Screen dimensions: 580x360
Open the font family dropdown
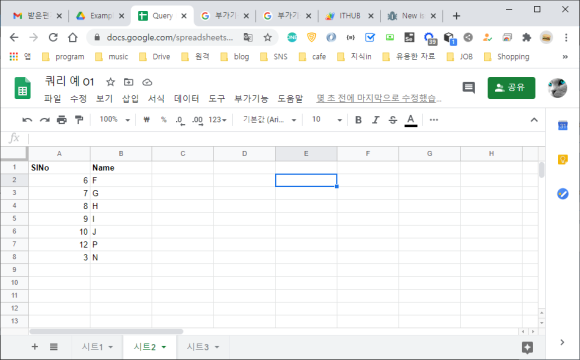[270, 120]
